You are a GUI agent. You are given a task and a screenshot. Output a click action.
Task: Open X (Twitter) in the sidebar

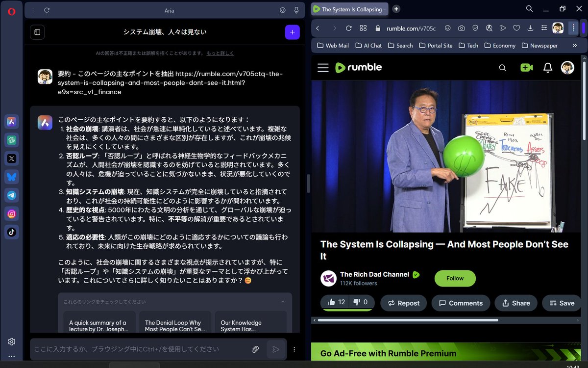pos(11,158)
